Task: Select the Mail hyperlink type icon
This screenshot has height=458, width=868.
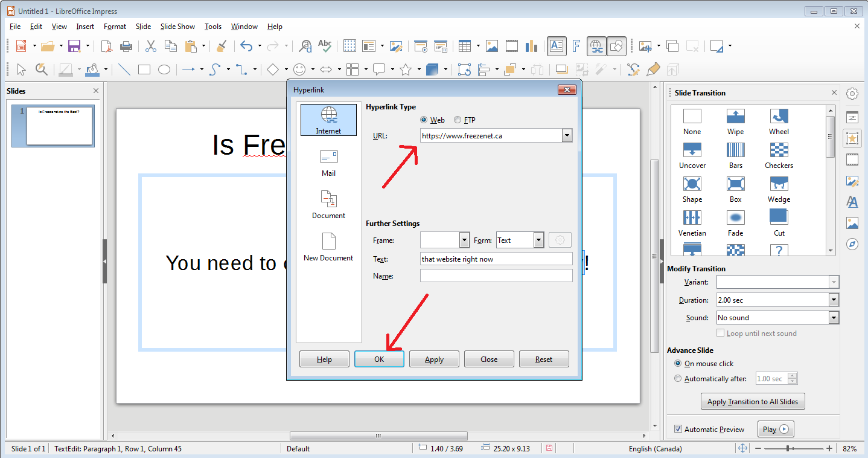Action: [328, 162]
